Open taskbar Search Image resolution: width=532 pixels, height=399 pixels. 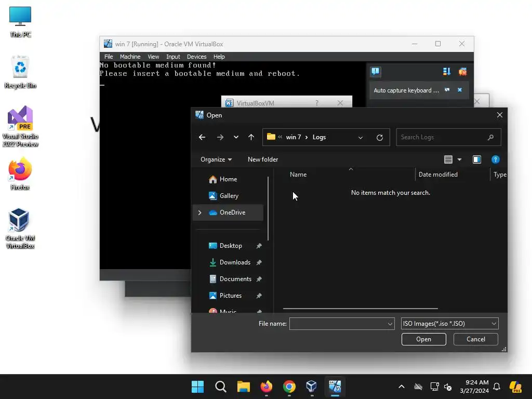(220, 387)
